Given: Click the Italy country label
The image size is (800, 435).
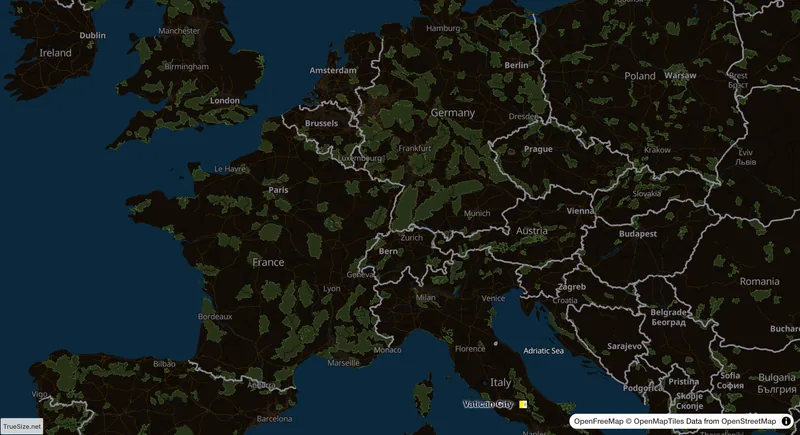Looking at the screenshot, I should point(501,382).
